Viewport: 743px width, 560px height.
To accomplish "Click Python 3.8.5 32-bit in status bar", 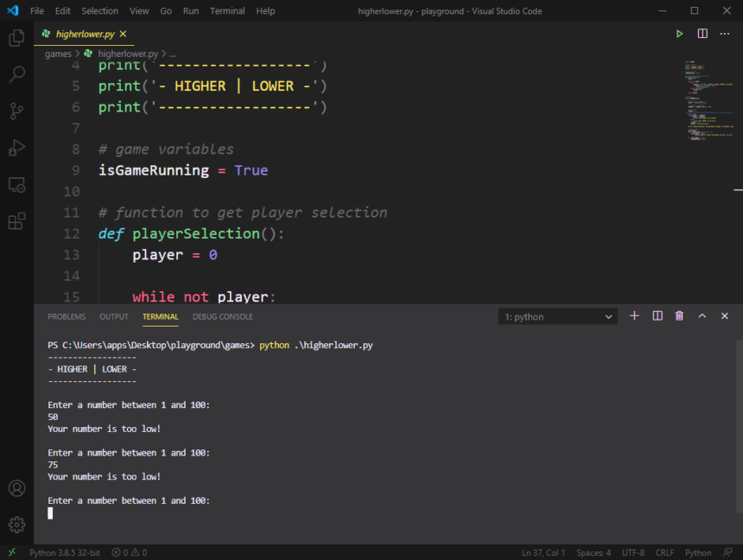I will pyautogui.click(x=64, y=552).
